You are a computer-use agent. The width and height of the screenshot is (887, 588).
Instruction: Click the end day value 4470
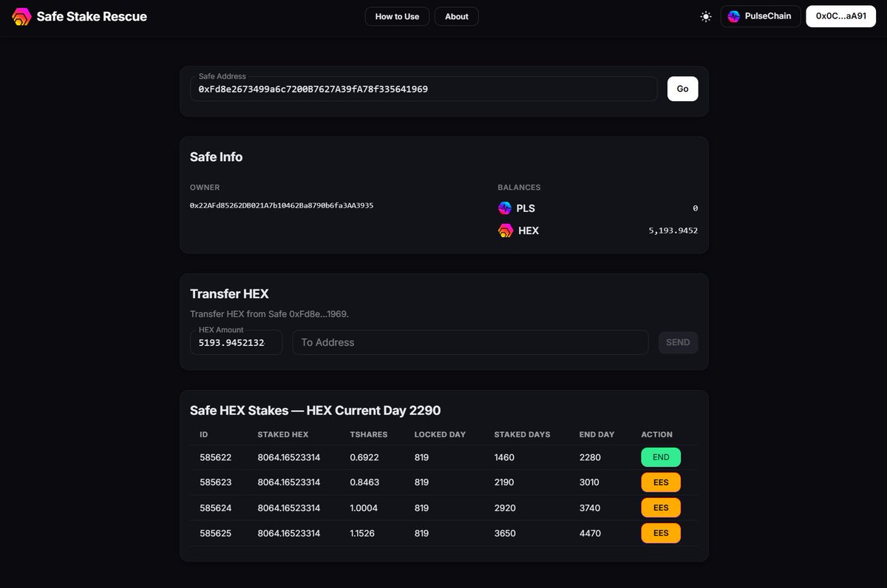tap(590, 533)
